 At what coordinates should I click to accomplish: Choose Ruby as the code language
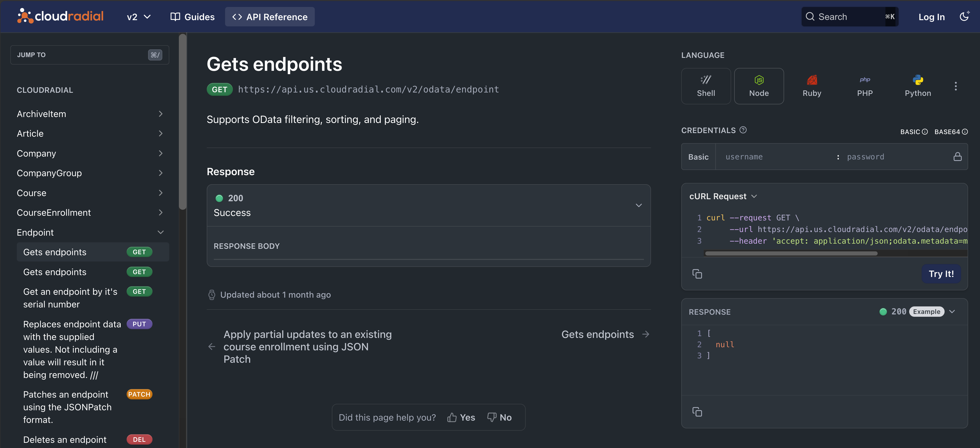[x=812, y=86]
